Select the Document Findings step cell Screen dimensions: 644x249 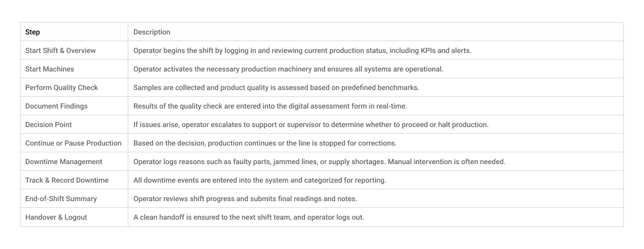coord(56,106)
